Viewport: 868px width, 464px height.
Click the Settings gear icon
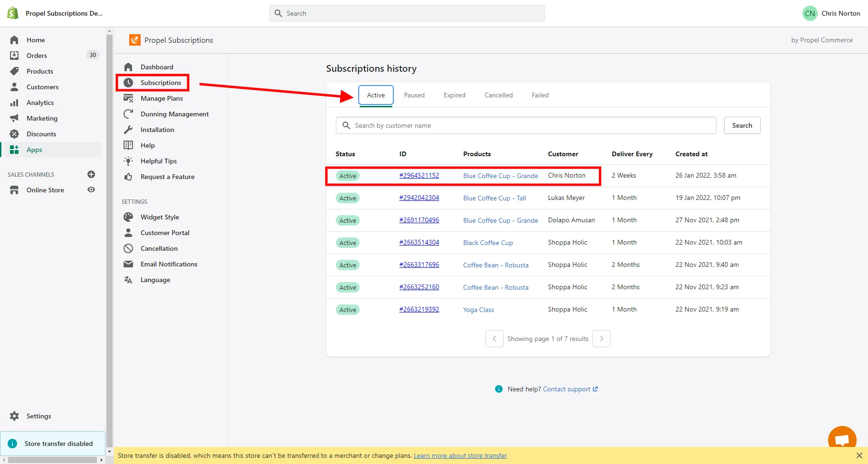14,416
